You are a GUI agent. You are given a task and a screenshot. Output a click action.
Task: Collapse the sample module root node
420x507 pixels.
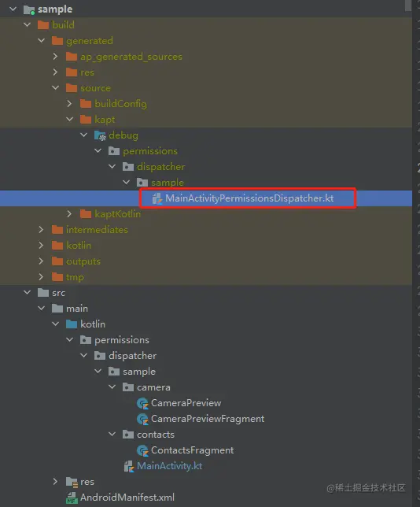(13, 9)
